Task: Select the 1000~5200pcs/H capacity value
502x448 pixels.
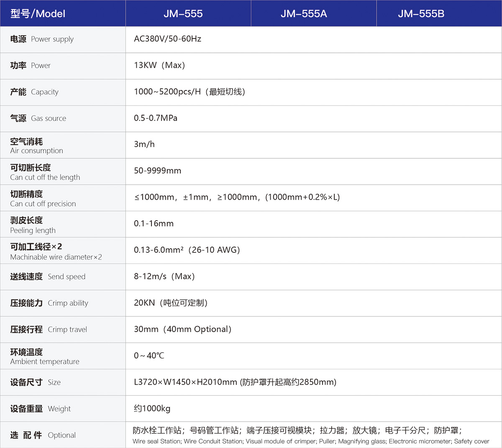Action: (190, 92)
